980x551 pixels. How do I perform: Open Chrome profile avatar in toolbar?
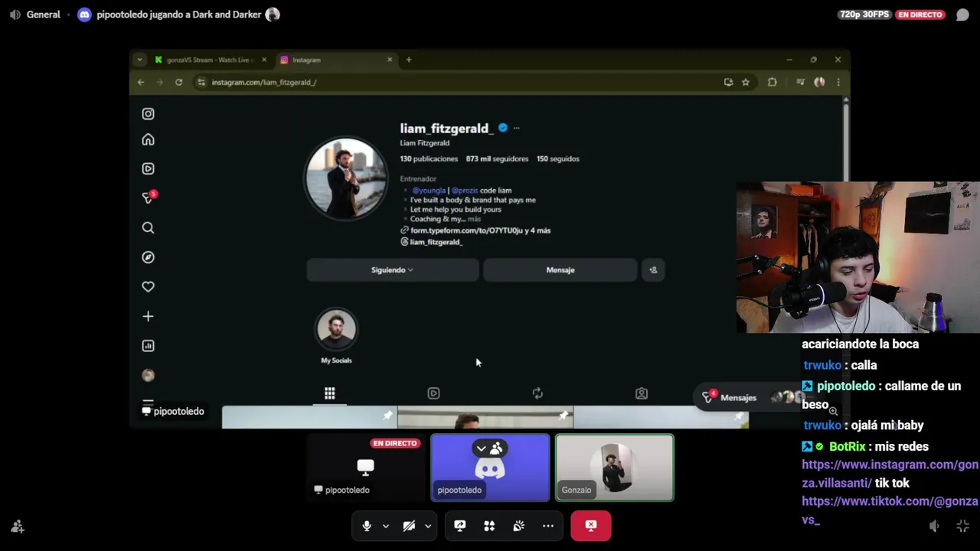pyautogui.click(x=819, y=82)
